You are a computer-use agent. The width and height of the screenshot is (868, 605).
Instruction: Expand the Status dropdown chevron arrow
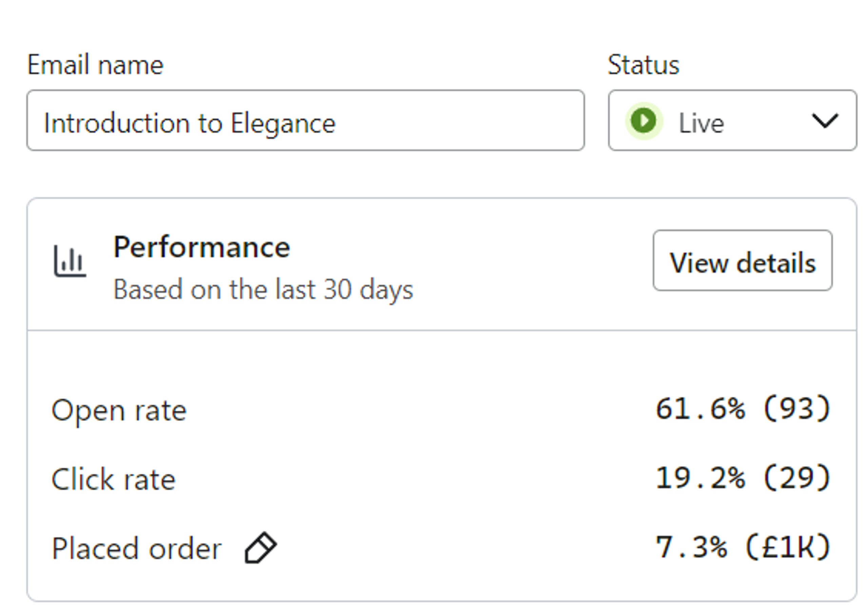(825, 121)
